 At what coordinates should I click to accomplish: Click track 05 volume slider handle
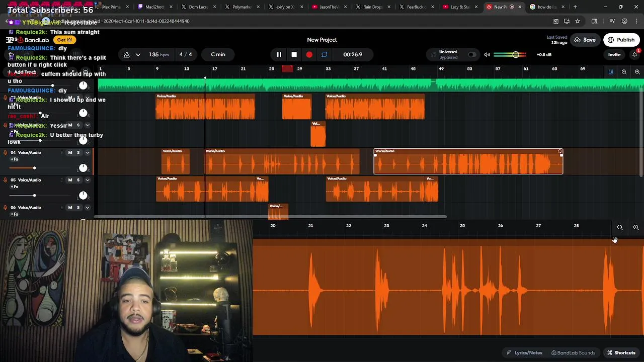34,195
